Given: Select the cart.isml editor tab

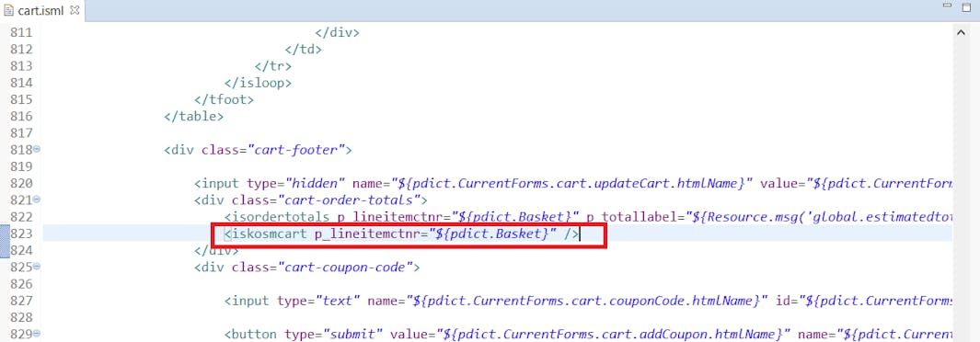Looking at the screenshot, I should 41,11.
